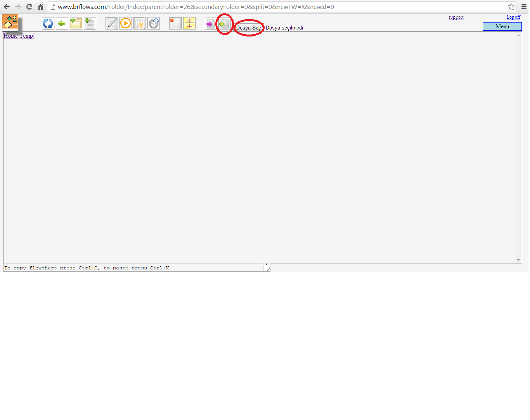The width and height of the screenshot is (530, 420).
Task: Create a new folder with the folder-plus icon
Action: coord(76,24)
